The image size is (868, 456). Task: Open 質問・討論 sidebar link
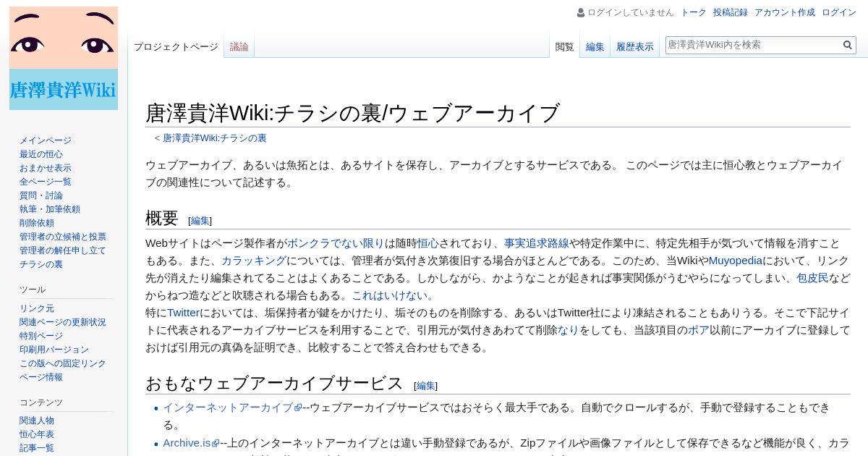point(41,195)
